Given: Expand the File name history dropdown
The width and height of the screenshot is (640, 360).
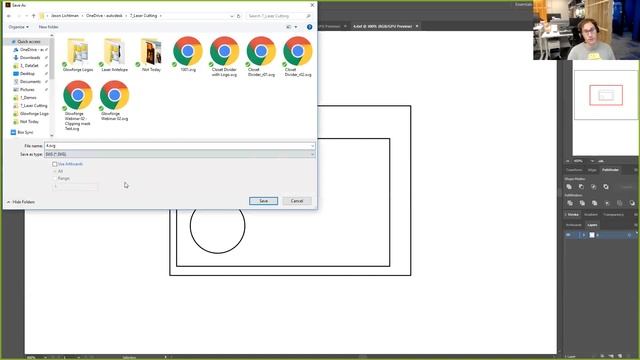Looking at the screenshot, I should click(312, 146).
